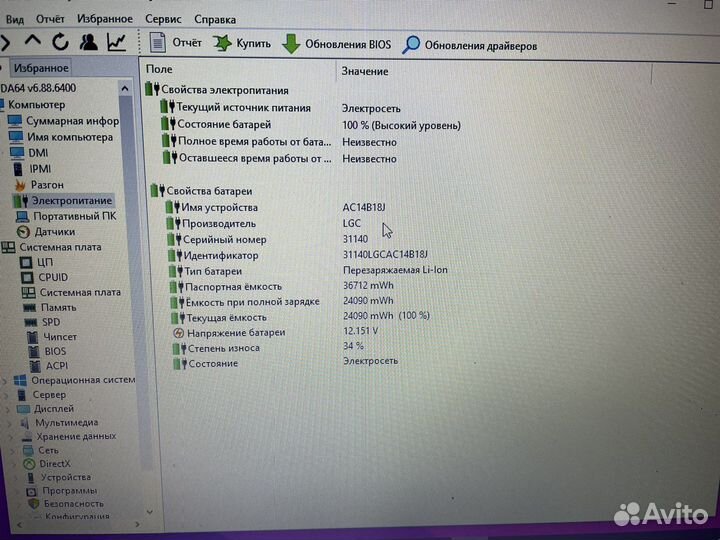Open the Отчёт menu
This screenshot has height=540, width=720.
click(50, 19)
